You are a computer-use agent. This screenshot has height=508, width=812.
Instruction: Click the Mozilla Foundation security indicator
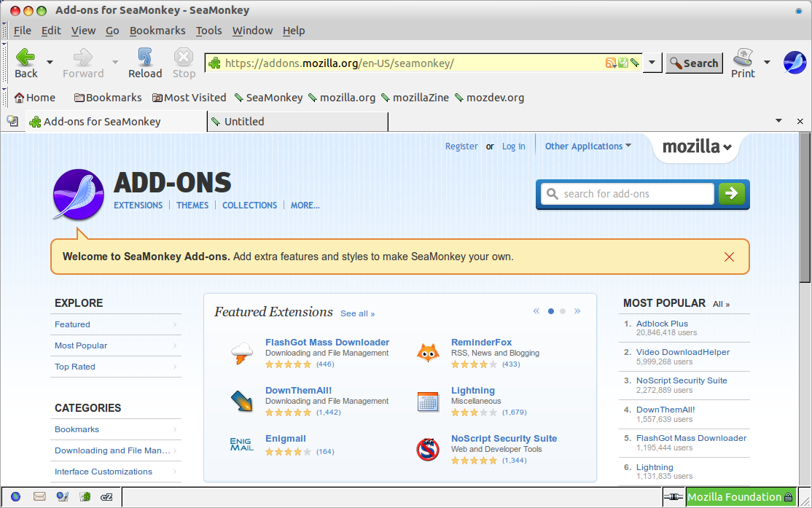740,497
